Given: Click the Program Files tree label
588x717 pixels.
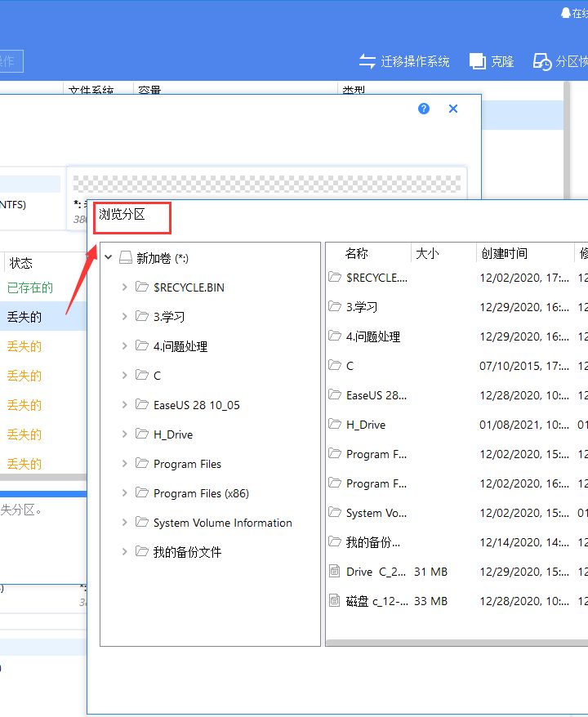Looking at the screenshot, I should [187, 464].
